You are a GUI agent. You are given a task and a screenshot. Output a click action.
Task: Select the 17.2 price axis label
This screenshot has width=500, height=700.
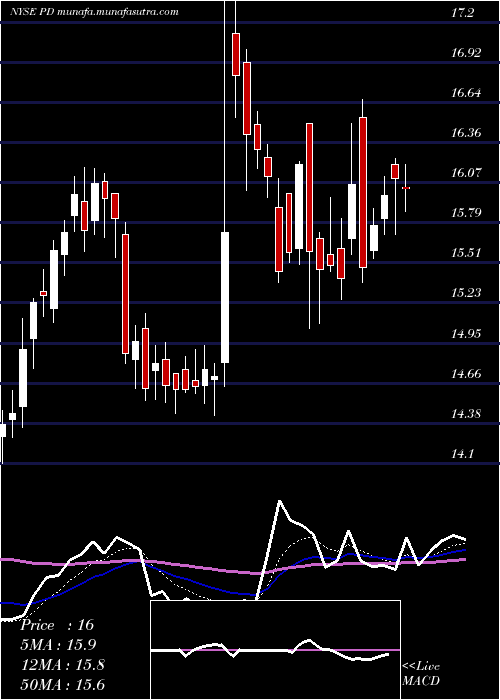pos(462,13)
